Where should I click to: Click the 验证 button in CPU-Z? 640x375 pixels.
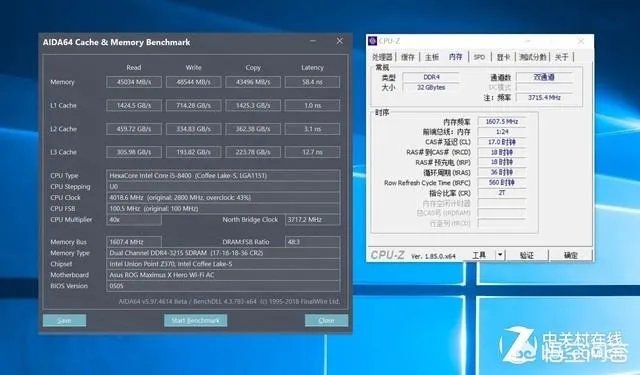pos(527,255)
